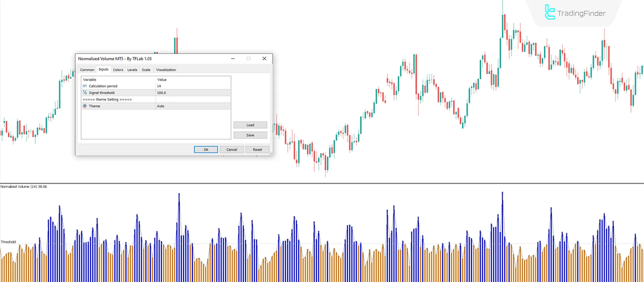Show the Visualization tab
The image size is (644, 282).
point(166,70)
